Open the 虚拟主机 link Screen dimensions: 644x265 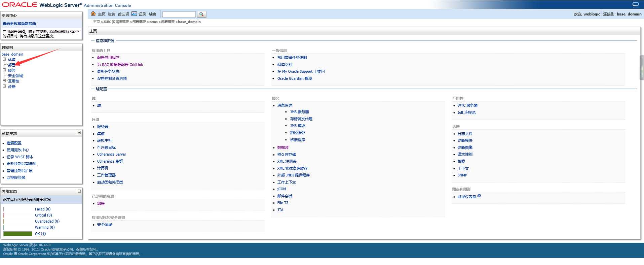point(105,140)
